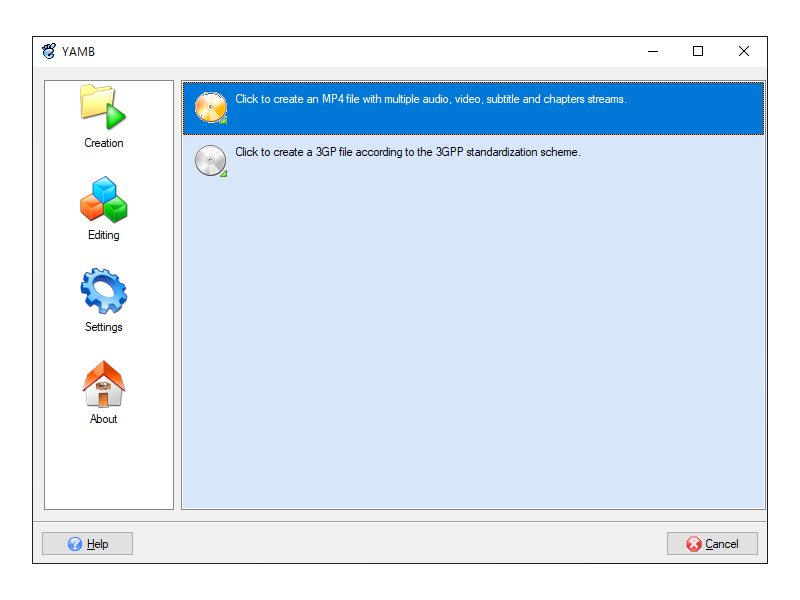Image resolution: width=800 pixels, height=600 pixels.
Task: Choose create 3GP file per 3GPP scheme
Action: coord(473,161)
